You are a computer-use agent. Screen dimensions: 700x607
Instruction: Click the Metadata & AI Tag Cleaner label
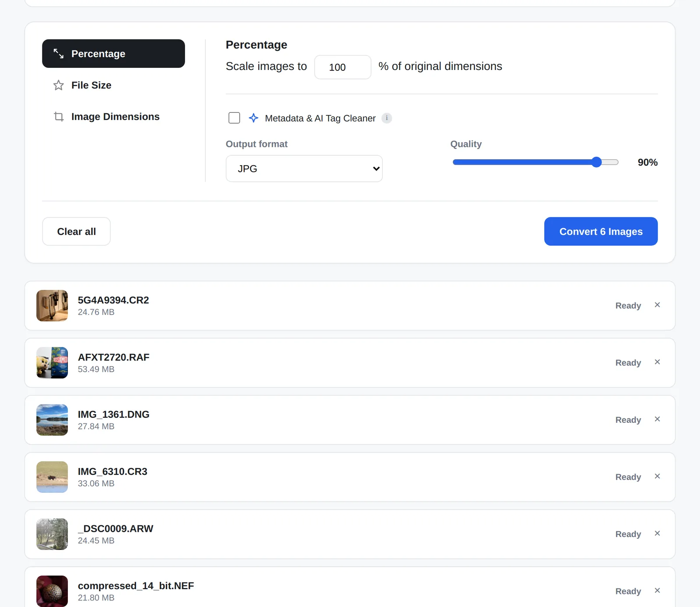click(320, 118)
